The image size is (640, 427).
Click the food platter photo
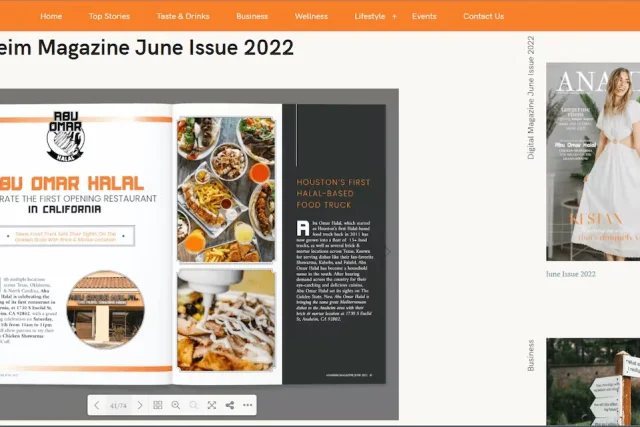coord(226,189)
